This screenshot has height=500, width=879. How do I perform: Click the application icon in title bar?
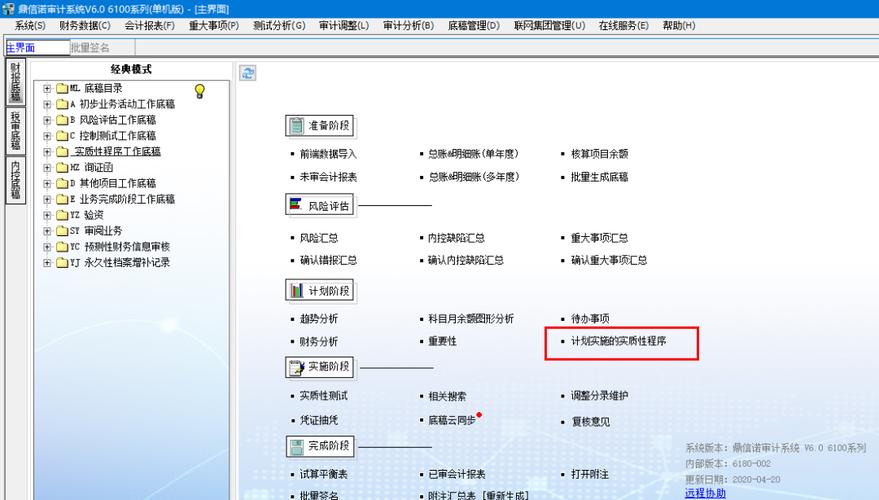coord(8,8)
